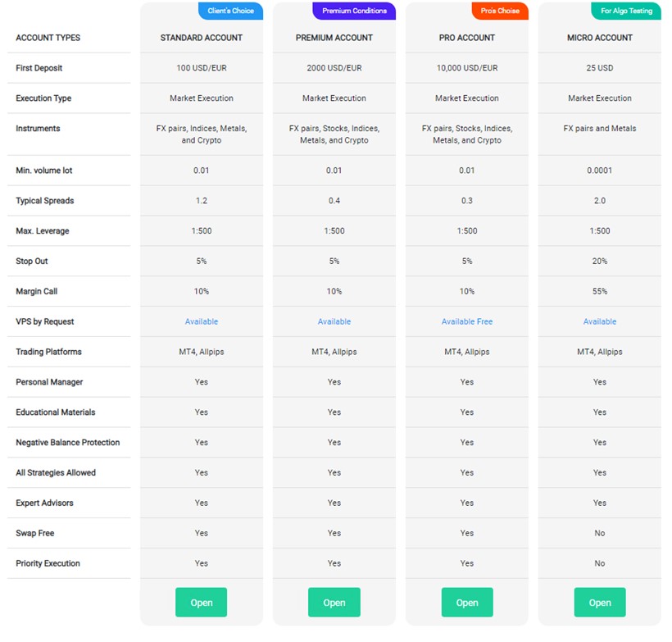672x642 pixels.
Task: Open a Micro Account
Action: click(x=600, y=602)
